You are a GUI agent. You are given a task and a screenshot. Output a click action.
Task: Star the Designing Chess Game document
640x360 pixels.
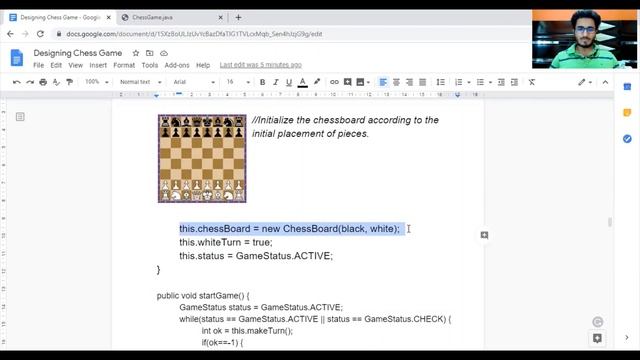[136, 53]
